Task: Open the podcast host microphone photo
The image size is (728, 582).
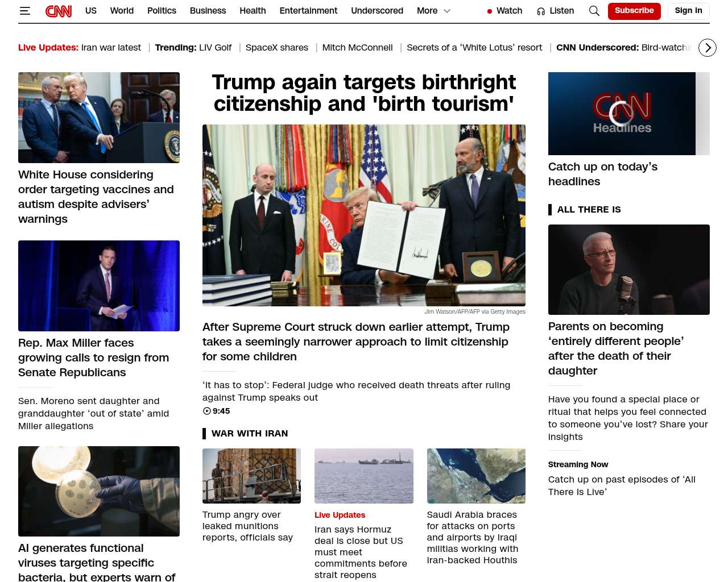Action: point(629,269)
